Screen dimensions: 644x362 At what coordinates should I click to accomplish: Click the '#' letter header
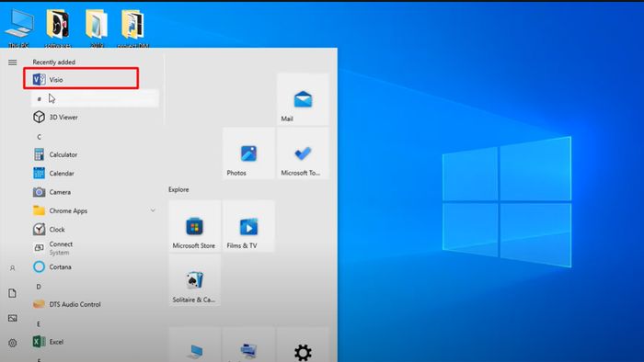95,99
